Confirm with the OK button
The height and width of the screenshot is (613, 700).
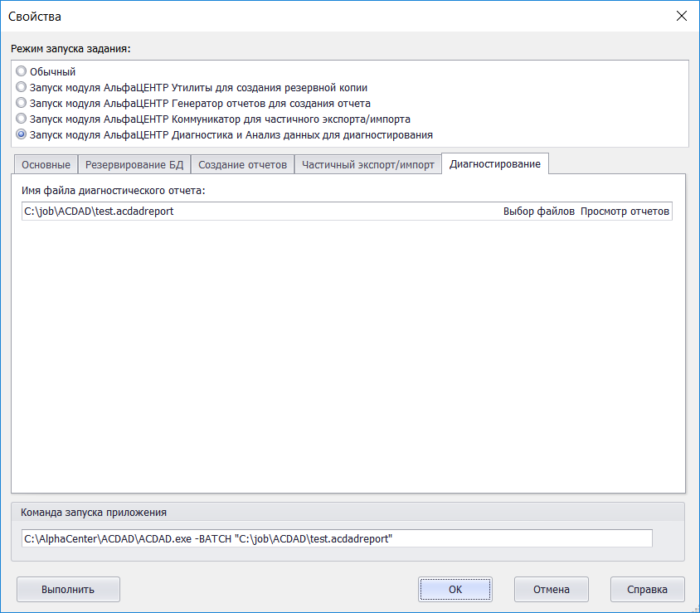[455, 589]
